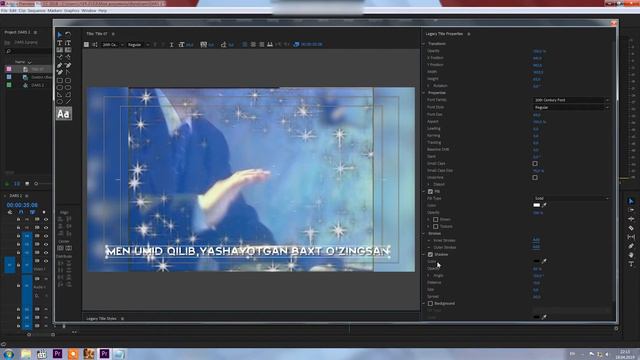Toggle the Small Caps checkbox

click(535, 164)
